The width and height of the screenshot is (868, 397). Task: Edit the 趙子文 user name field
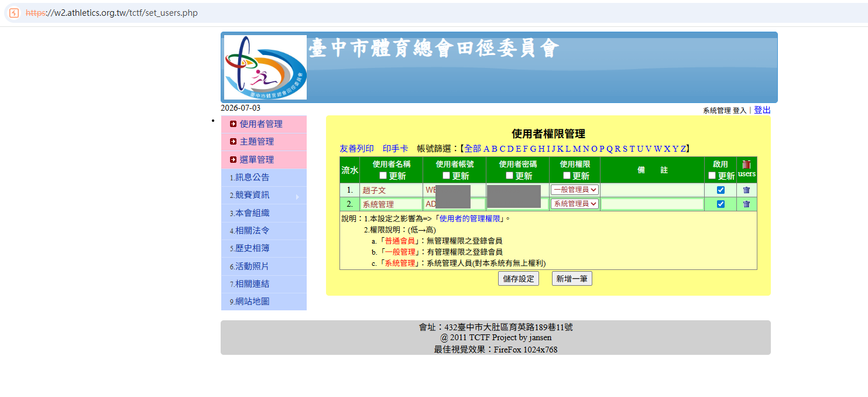pos(391,190)
